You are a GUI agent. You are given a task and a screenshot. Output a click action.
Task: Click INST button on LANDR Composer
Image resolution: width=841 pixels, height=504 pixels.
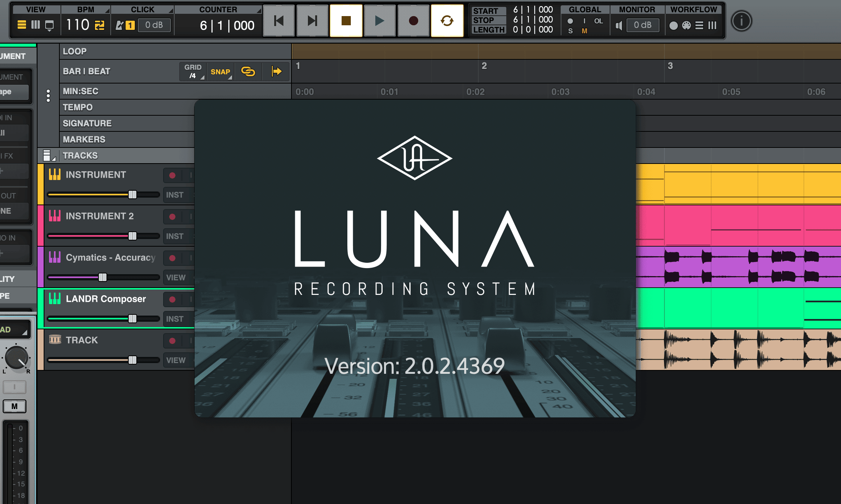tap(175, 319)
